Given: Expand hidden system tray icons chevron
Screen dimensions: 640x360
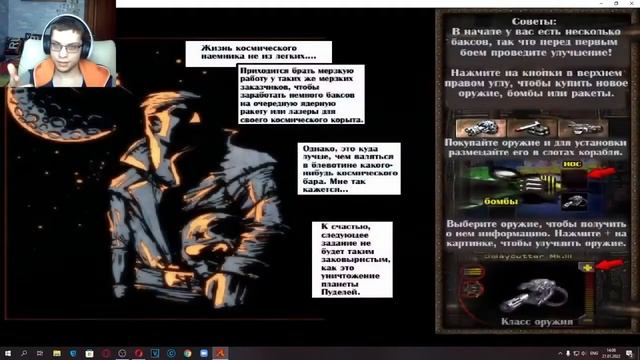Looking at the screenshot, I should [x=560, y=353].
